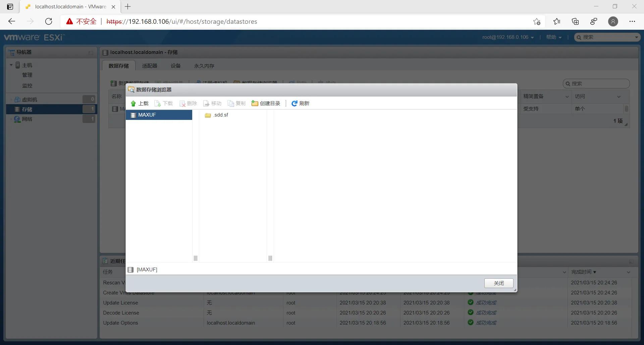Screen dimensions: 644x345
Task: Select the MAXUF datastore in browser pane
Action: [148, 115]
